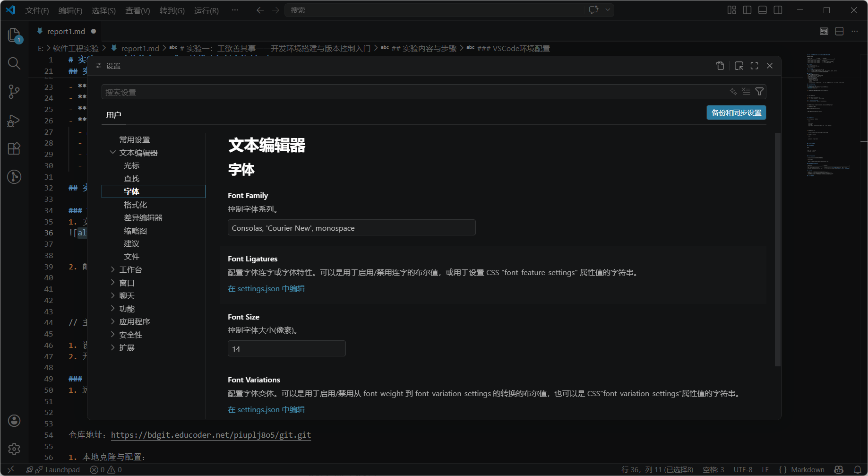Go back with the navigation arrow
Image resolution: width=868 pixels, height=476 pixels.
coord(260,10)
